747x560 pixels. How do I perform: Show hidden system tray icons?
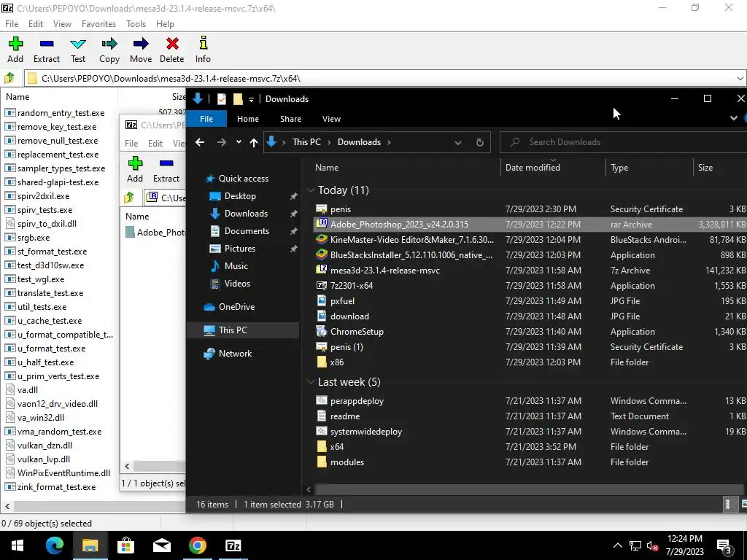click(x=617, y=545)
